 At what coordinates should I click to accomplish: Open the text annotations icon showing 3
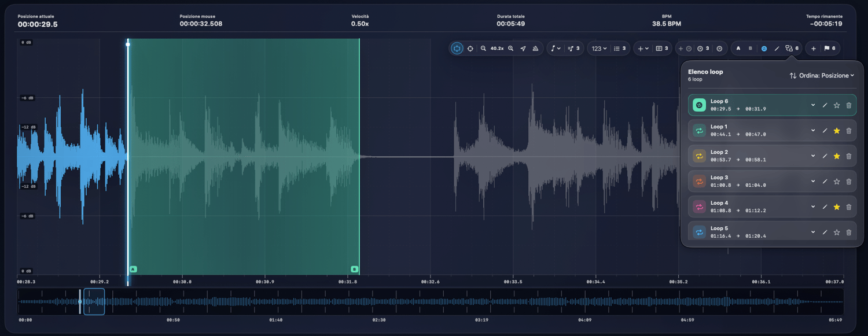coord(662,49)
